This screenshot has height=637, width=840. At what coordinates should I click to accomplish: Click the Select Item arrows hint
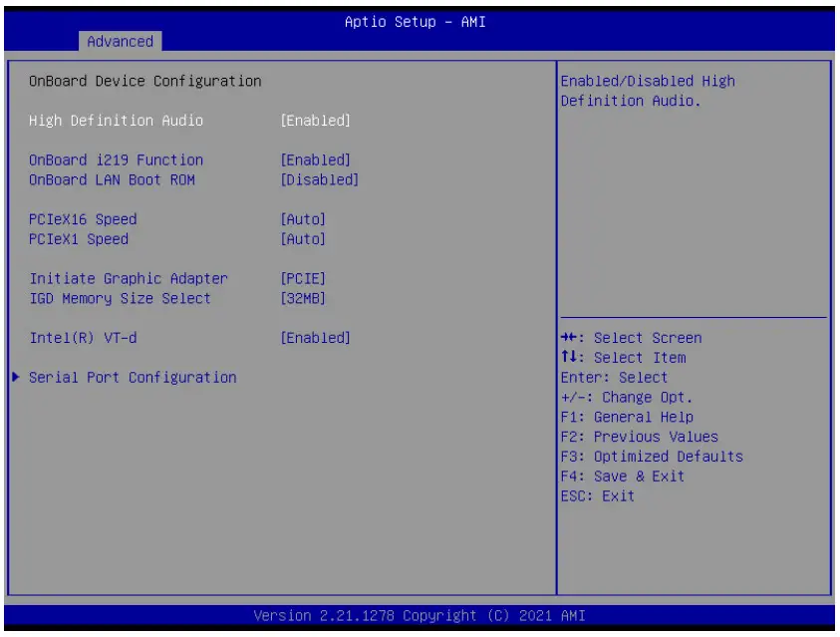point(624,358)
